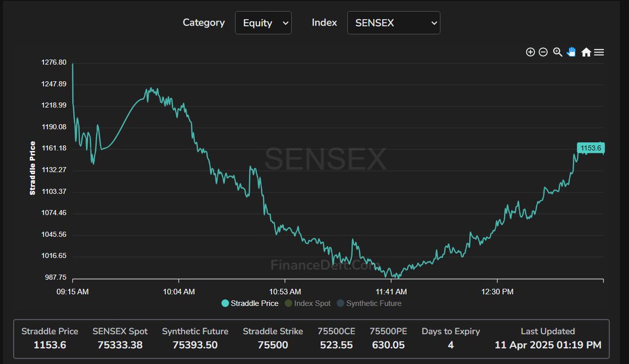The image size is (629, 364).
Task: Click the SENSEX Spot heading in summary
Action: point(120,331)
